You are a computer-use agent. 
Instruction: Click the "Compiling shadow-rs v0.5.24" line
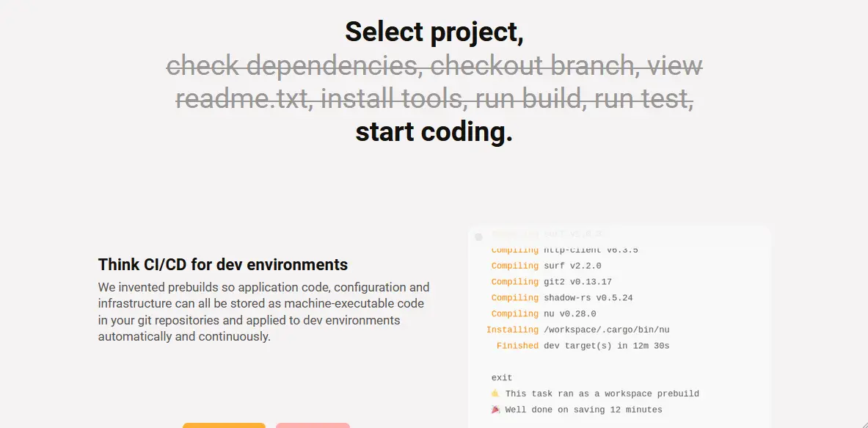(561, 298)
